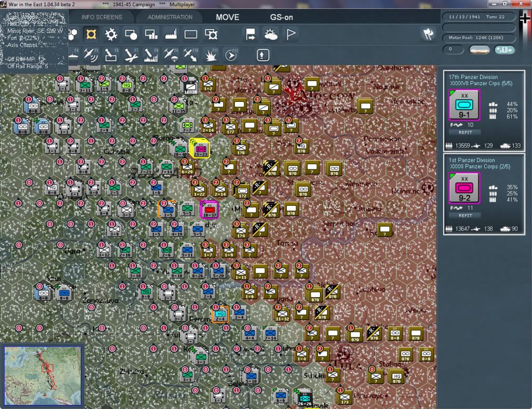Image resolution: width=532 pixels, height=409 pixels.
Task: Select the green 11=35 counter
Action: (x=179, y=106)
